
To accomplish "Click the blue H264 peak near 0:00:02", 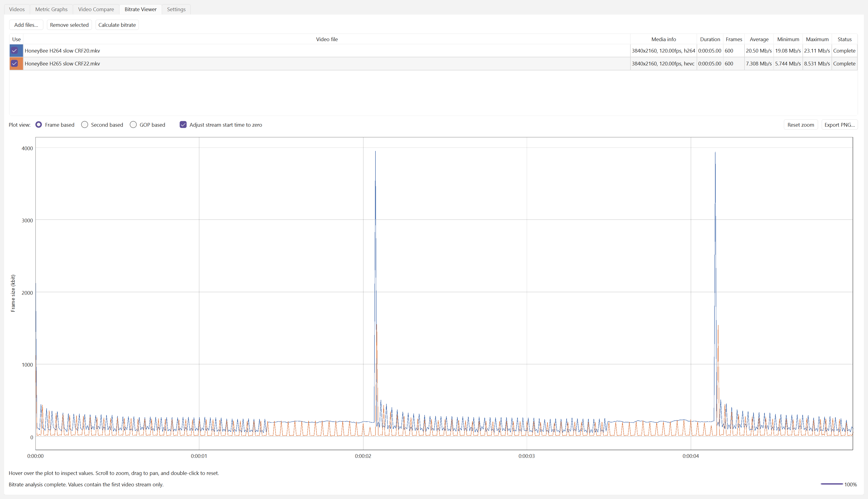I will coord(375,152).
